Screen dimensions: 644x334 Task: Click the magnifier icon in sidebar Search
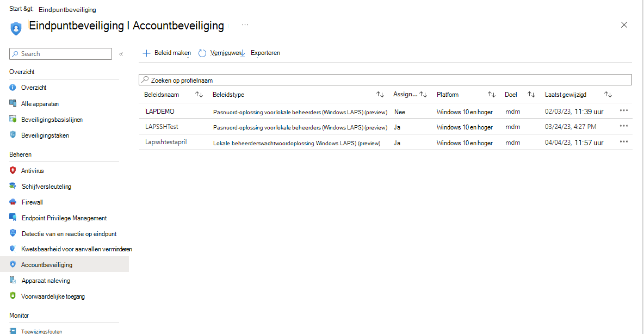15,54
